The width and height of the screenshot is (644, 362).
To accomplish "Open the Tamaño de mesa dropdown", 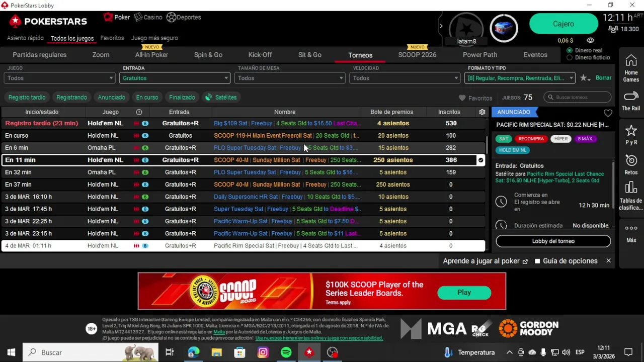I will [290, 78].
